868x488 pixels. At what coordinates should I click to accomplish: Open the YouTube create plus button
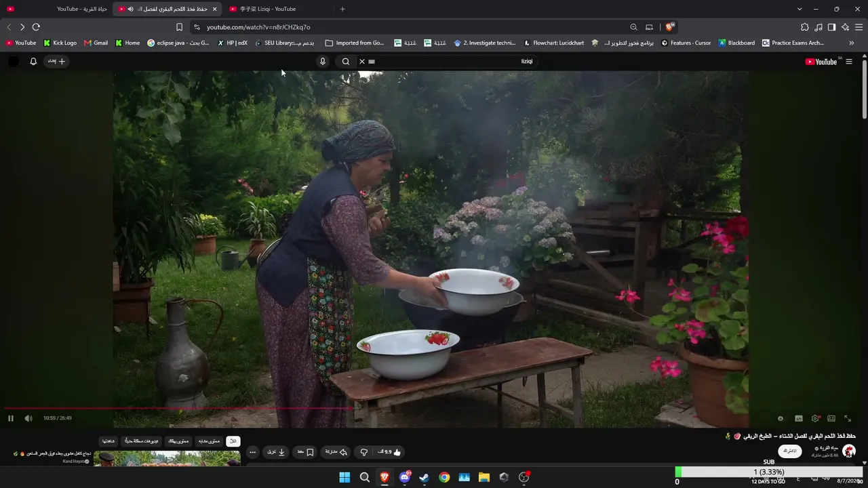(57, 62)
